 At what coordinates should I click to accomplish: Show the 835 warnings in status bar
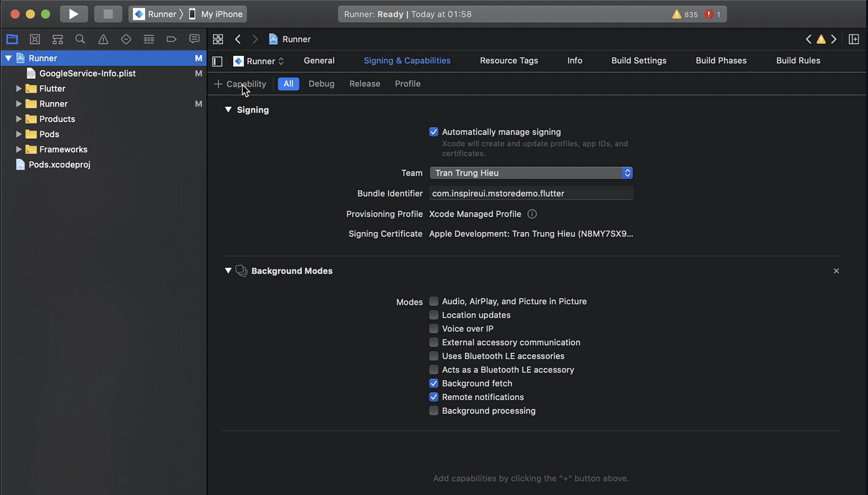coord(685,14)
